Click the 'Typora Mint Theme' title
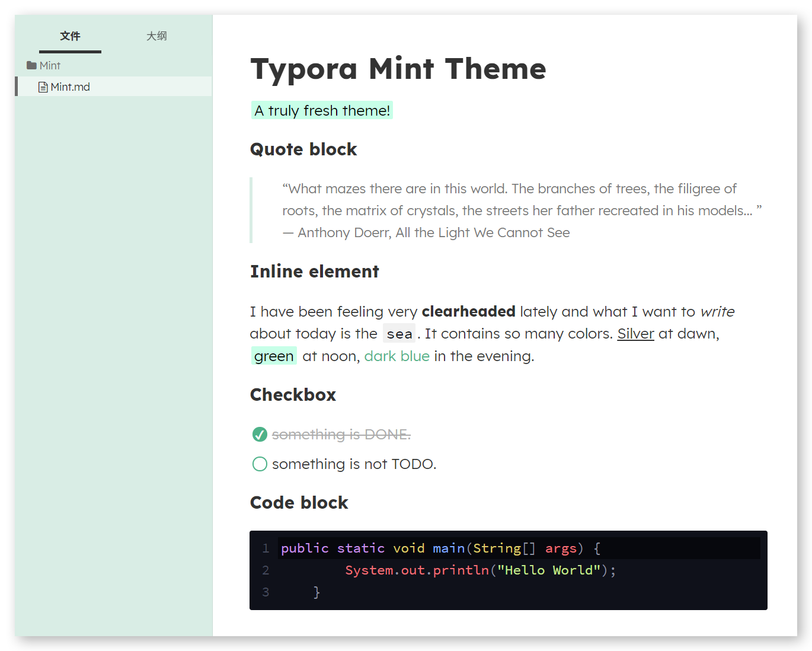Screen dimensions: 812x651 (398, 68)
